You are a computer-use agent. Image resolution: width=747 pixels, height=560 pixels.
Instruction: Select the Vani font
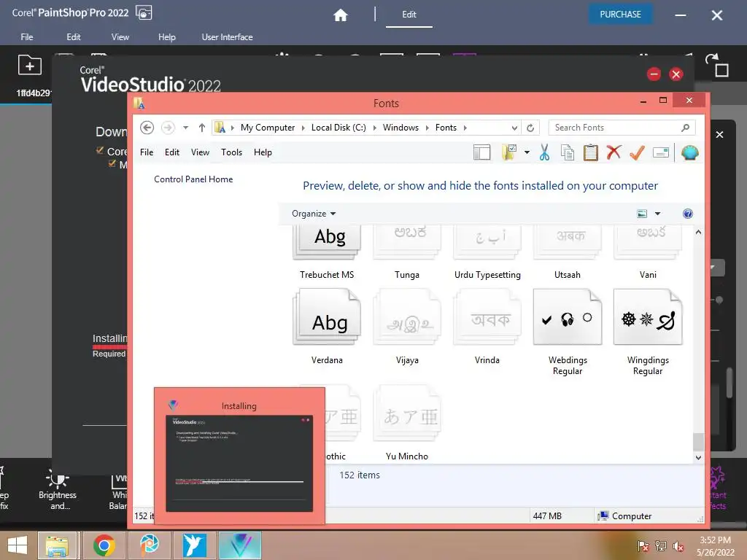pyautogui.click(x=648, y=252)
